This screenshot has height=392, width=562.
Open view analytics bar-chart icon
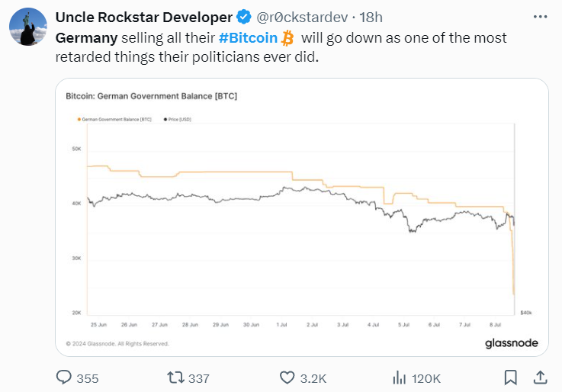(x=400, y=378)
